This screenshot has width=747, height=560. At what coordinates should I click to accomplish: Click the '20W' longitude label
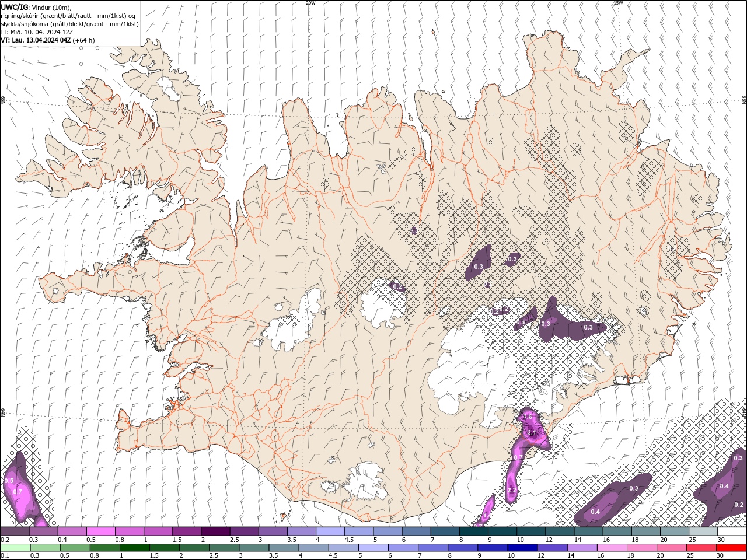click(311, 3)
